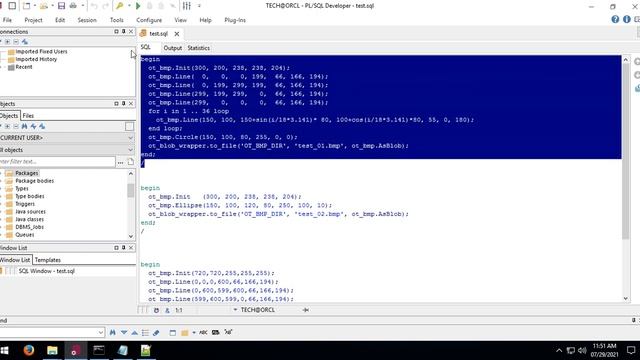The width and height of the screenshot is (640, 360).
Task: Open the TECH@ORCL connection dropdown in status bar
Action: (x=235, y=310)
